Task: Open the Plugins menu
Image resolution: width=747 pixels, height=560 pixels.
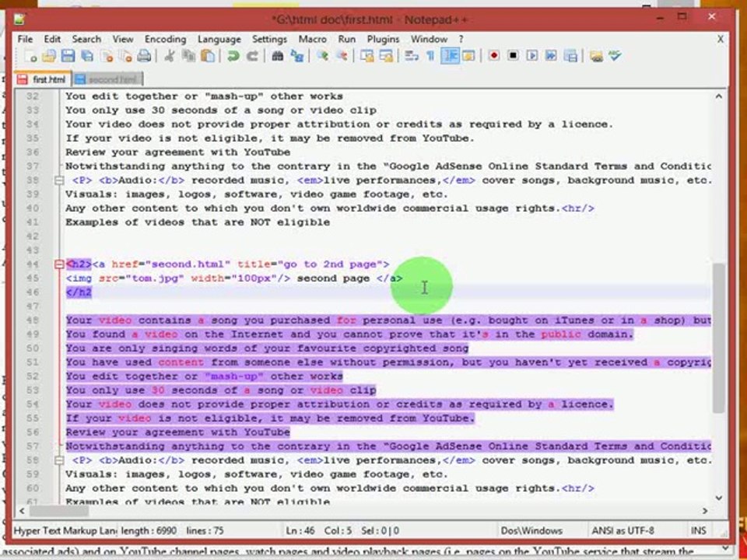Action: point(383,39)
